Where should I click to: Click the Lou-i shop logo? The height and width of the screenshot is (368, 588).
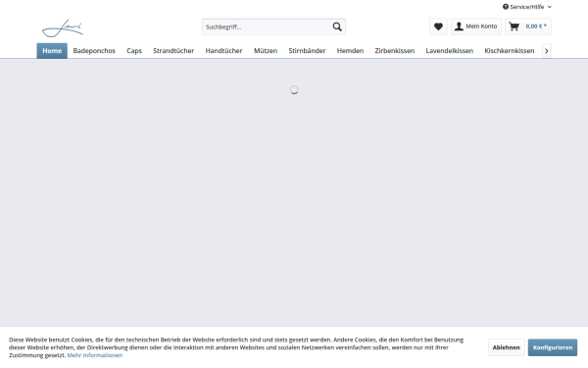click(x=63, y=28)
